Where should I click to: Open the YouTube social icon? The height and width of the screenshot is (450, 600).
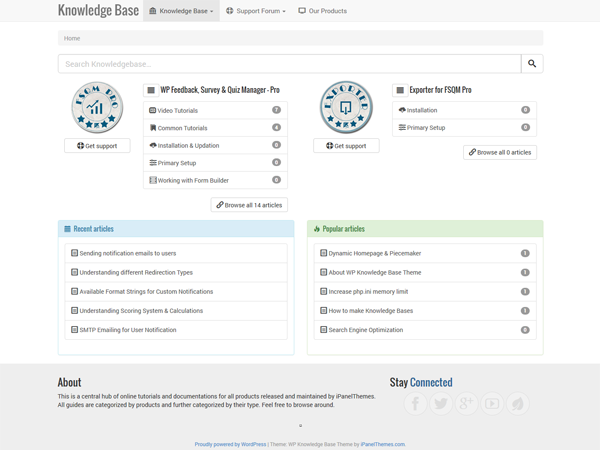492,403
